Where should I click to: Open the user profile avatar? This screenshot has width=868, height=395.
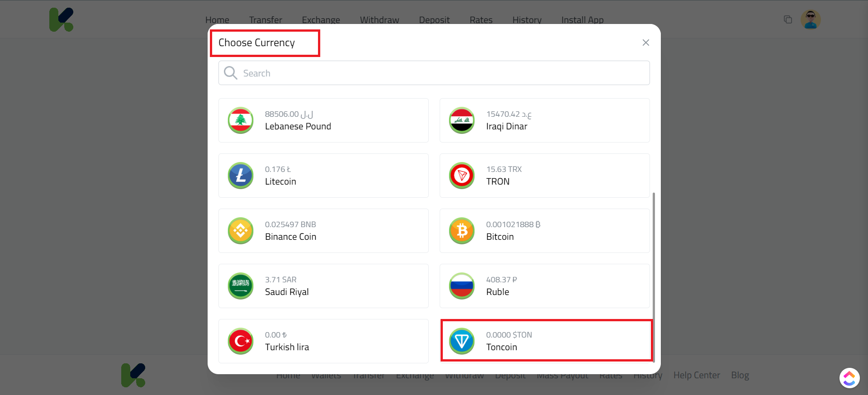(x=810, y=20)
